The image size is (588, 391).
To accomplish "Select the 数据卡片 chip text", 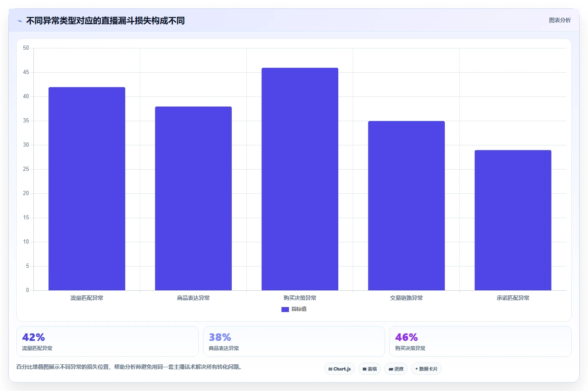I will pos(428,369).
